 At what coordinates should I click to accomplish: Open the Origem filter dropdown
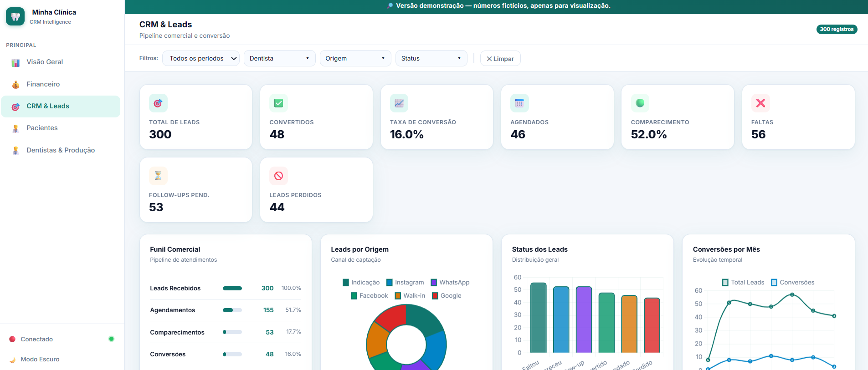pos(355,58)
